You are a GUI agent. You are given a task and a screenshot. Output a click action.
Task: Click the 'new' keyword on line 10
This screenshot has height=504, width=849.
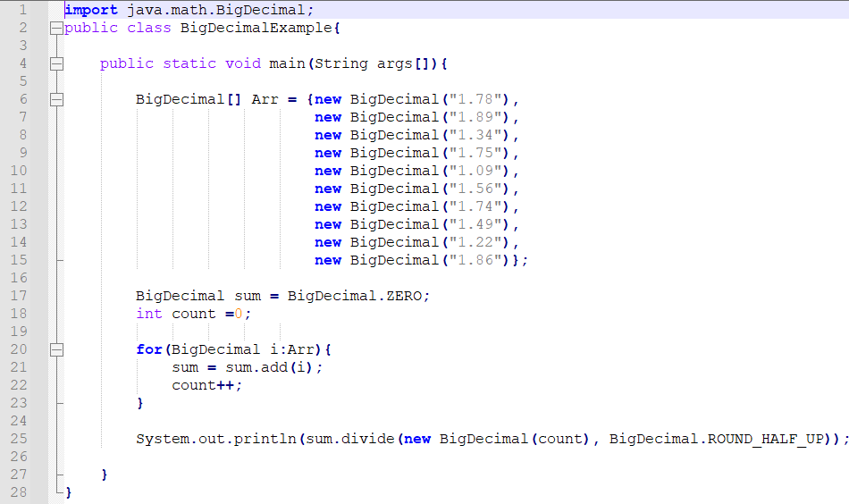(328, 171)
